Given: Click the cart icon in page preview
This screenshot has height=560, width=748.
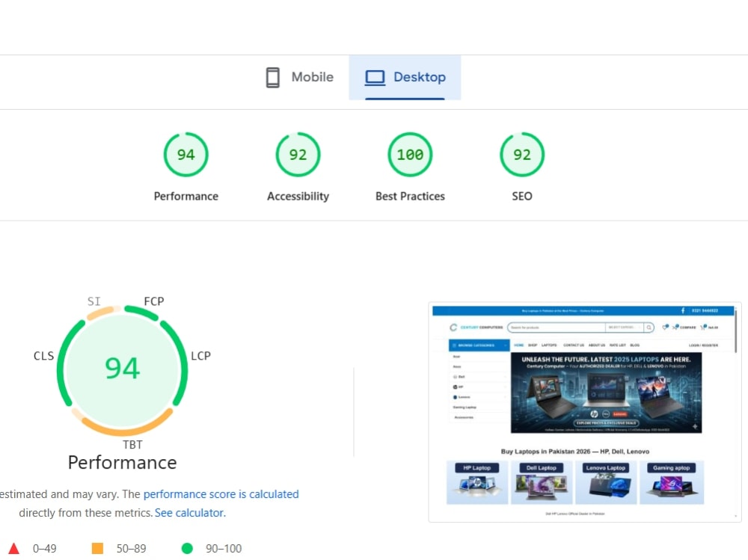Looking at the screenshot, I should (702, 327).
